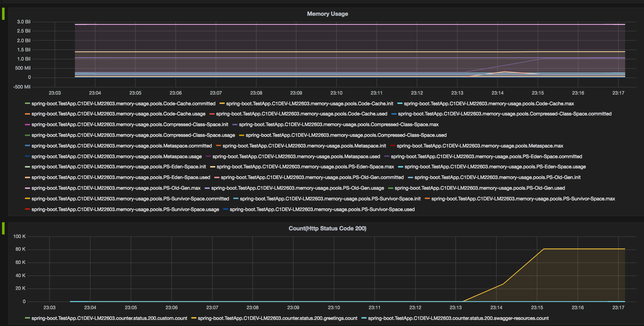Toggle the Compressed-Class-Space.committed legend series
644x326 pixels.
coord(502,114)
